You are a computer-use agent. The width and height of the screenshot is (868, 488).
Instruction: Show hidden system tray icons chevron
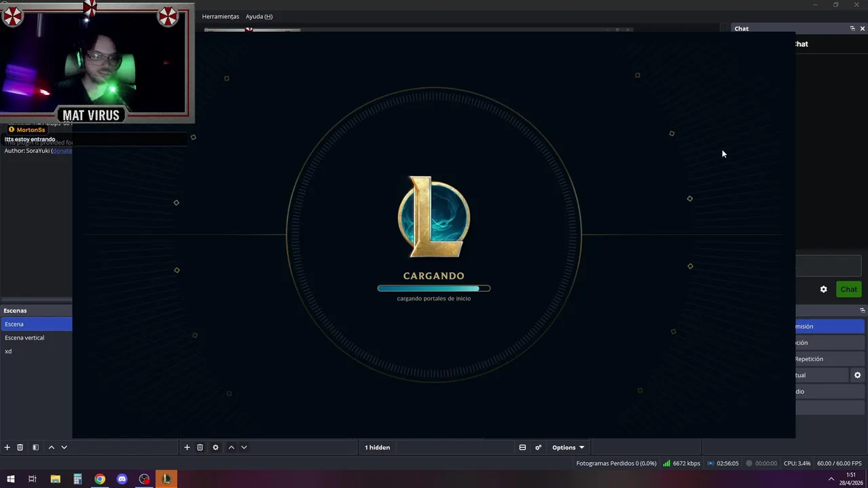831,479
